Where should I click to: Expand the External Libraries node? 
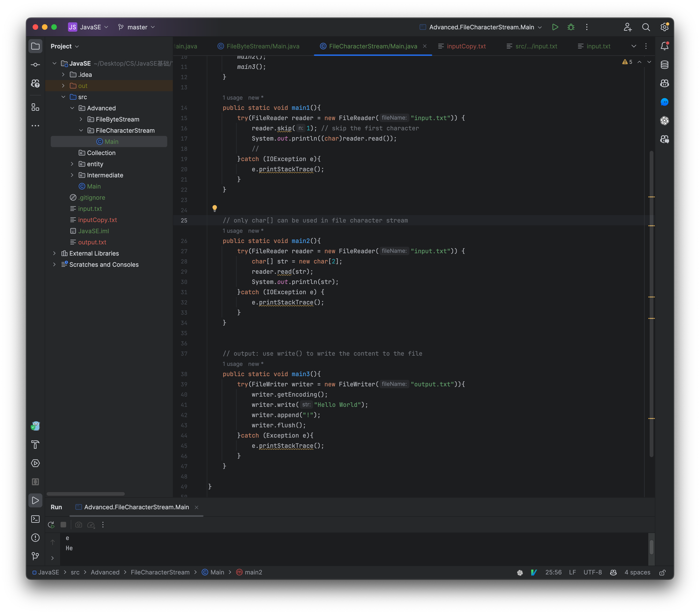pos(54,253)
